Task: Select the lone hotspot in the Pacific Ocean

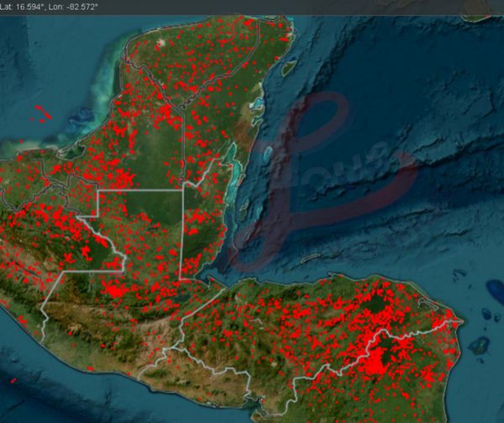Action: [13, 382]
